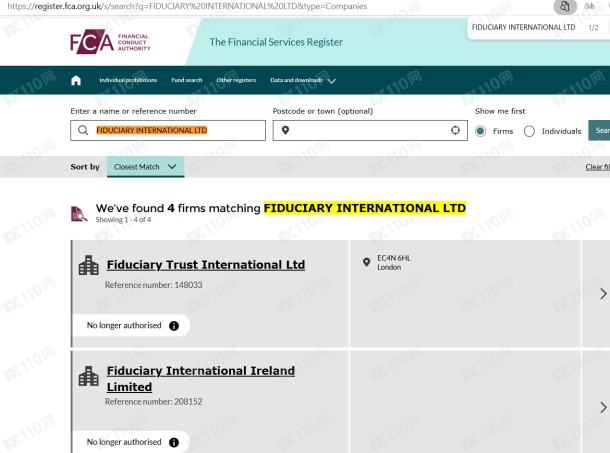Open the Closest Match sort dropdown
This screenshot has width=610, height=453.
pyautogui.click(x=145, y=167)
